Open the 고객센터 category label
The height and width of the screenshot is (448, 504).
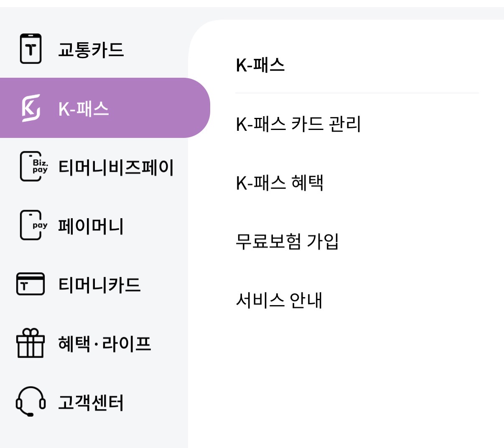91,402
